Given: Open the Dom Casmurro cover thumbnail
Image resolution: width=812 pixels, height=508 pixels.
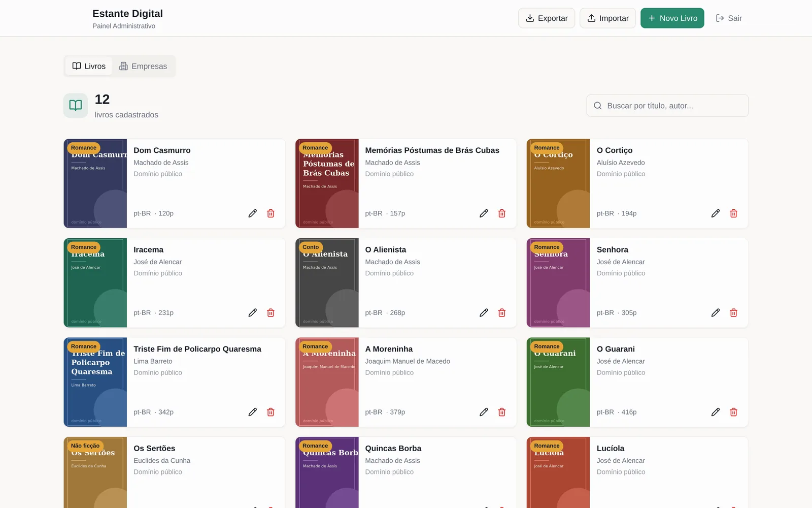Looking at the screenshot, I should click(95, 183).
